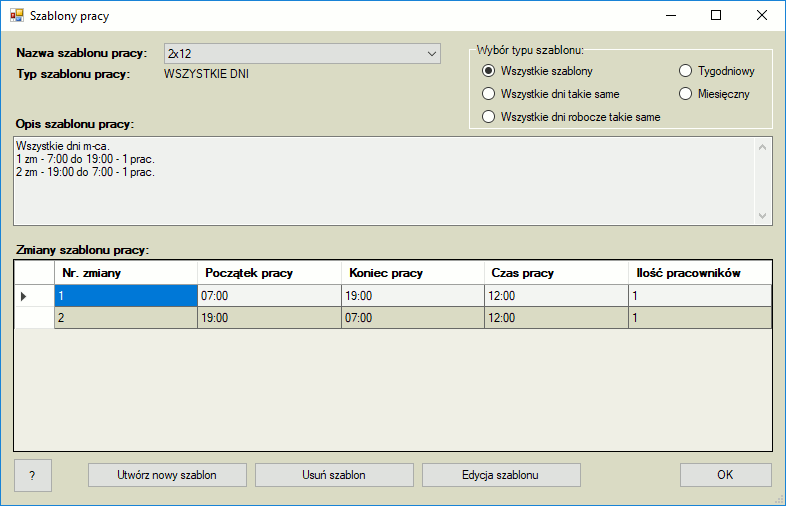Click the 'Ilość pracowników' column header

(699, 273)
